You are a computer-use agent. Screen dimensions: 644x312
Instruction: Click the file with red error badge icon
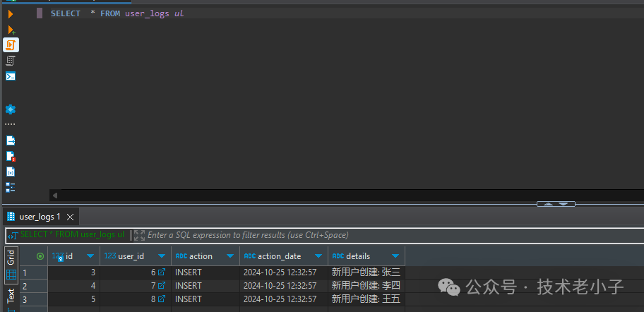[x=11, y=156]
